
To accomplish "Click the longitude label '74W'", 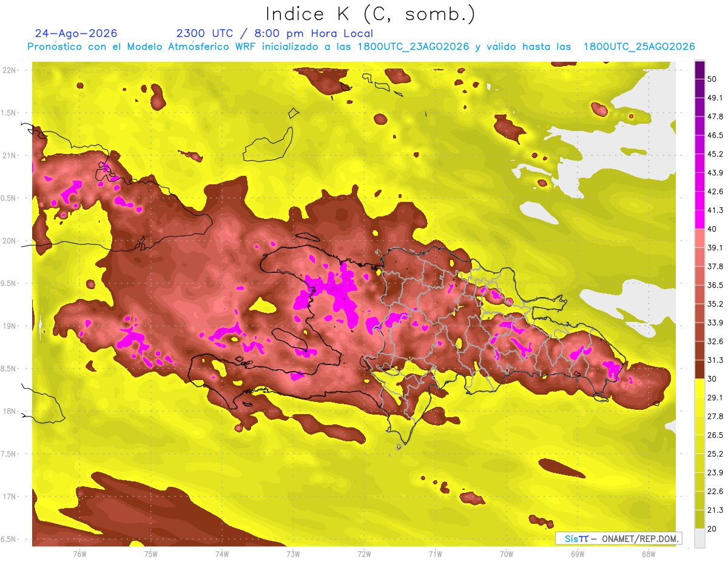I will [222, 554].
